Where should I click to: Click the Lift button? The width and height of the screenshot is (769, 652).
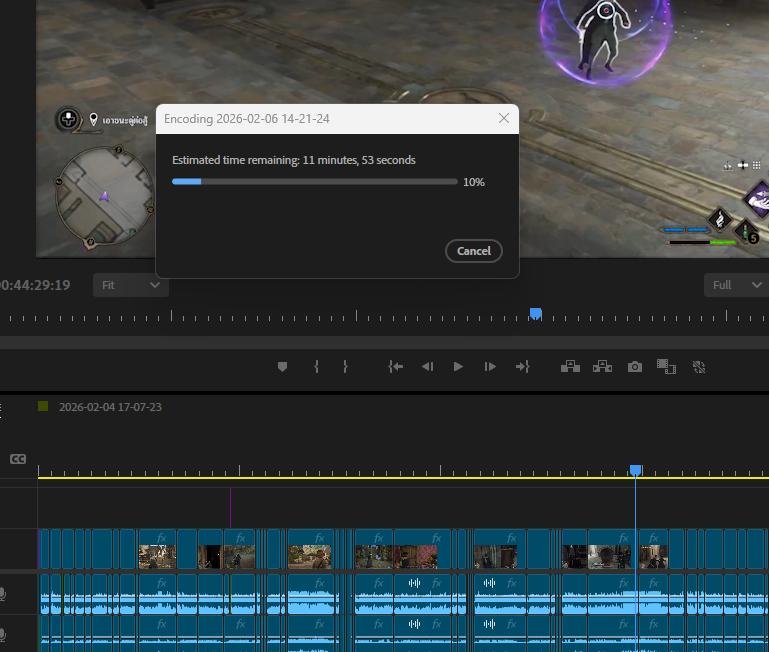tap(570, 366)
